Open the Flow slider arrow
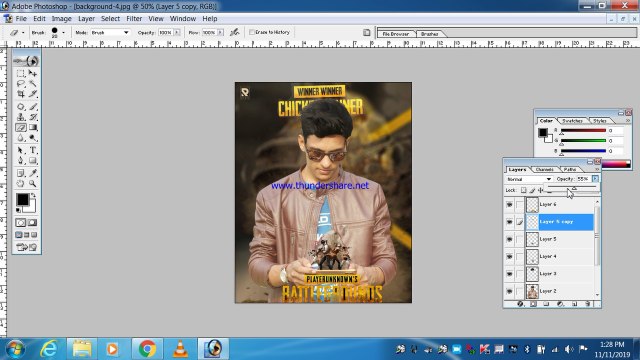The image size is (640, 360). (x=220, y=32)
